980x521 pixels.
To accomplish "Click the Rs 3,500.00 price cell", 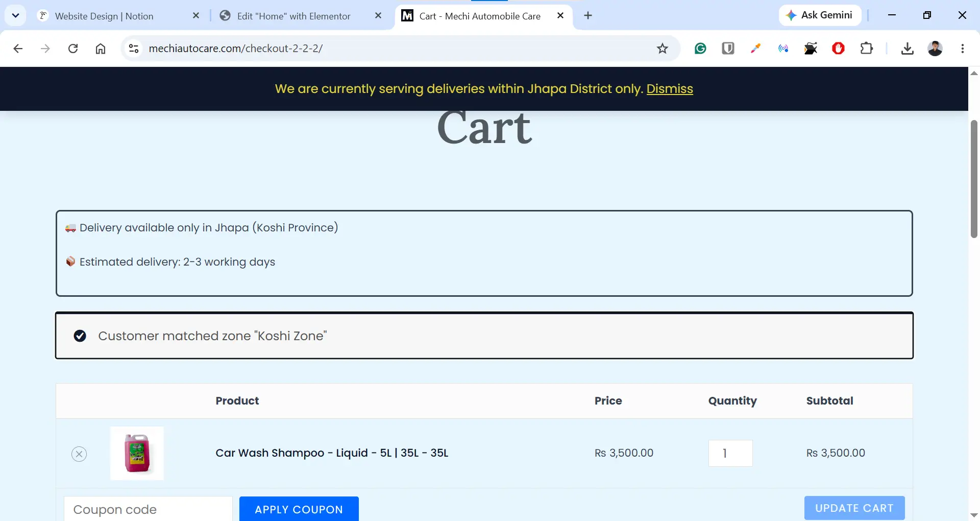I will pos(624,453).
